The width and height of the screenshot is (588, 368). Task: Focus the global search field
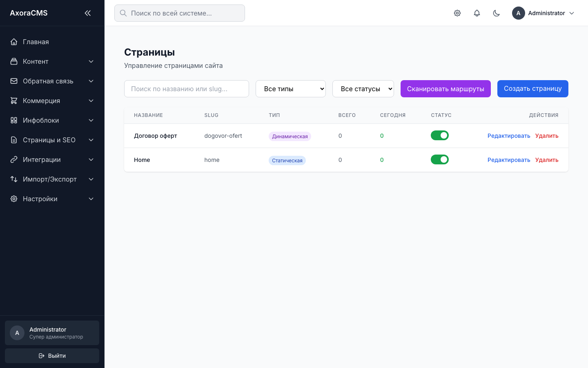(x=180, y=13)
